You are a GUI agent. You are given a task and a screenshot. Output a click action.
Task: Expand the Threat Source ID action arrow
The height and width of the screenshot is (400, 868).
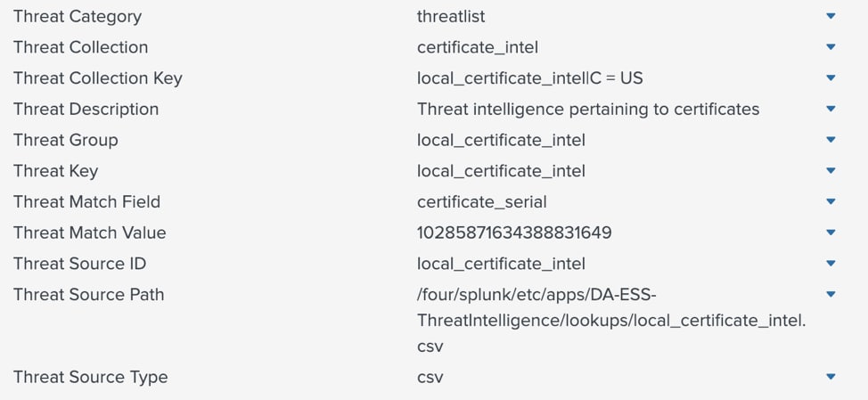tap(831, 264)
